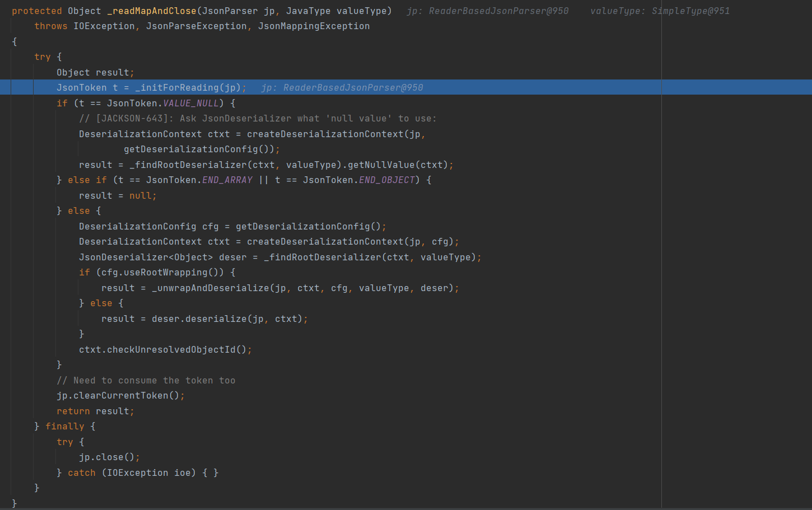This screenshot has width=812, height=510.
Task: Click the _initForReading call on highlighted line
Action: [x=176, y=87]
